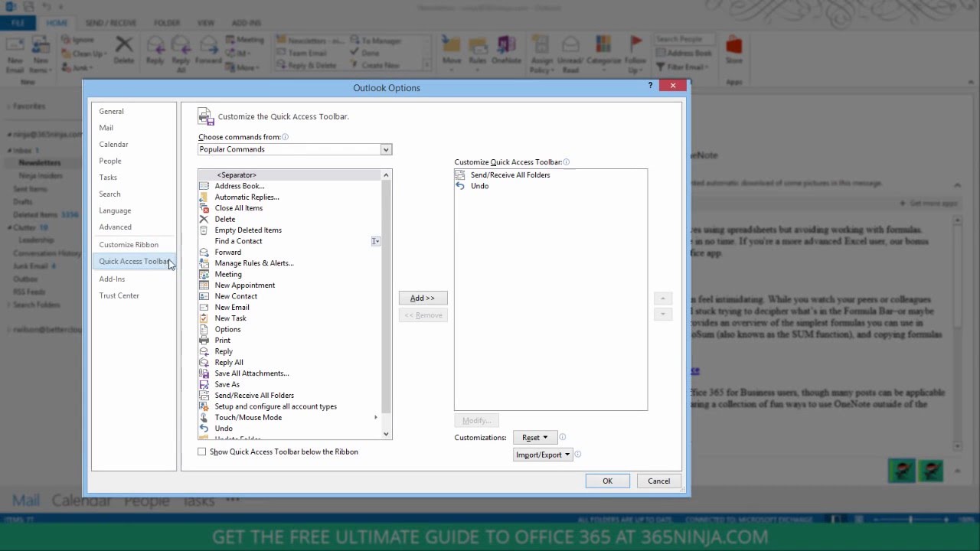The width and height of the screenshot is (980, 551).
Task: Open the Trust Center category
Action: (x=119, y=295)
